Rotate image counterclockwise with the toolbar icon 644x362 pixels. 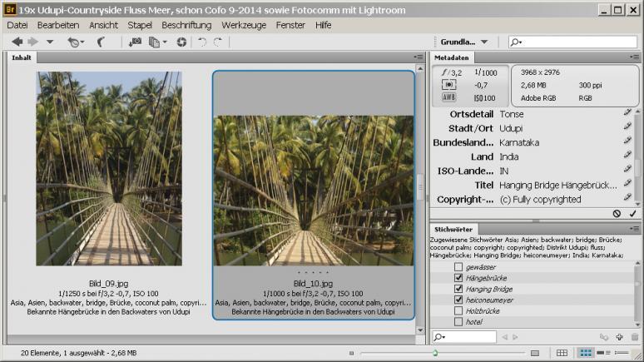pyautogui.click(x=201, y=42)
